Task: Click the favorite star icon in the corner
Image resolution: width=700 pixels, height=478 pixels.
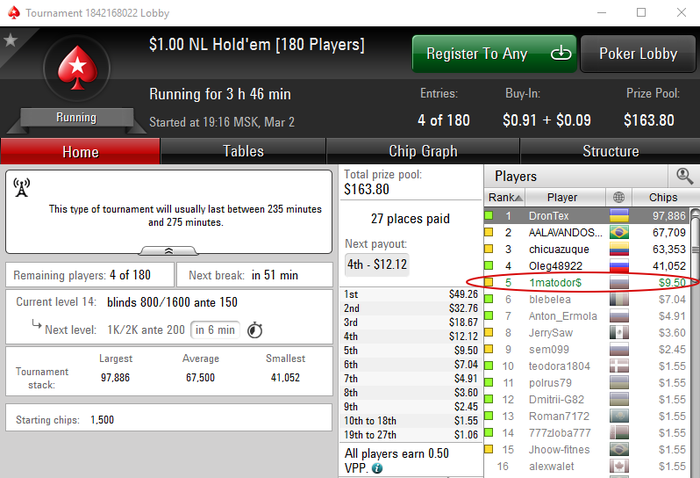Action: (10, 41)
